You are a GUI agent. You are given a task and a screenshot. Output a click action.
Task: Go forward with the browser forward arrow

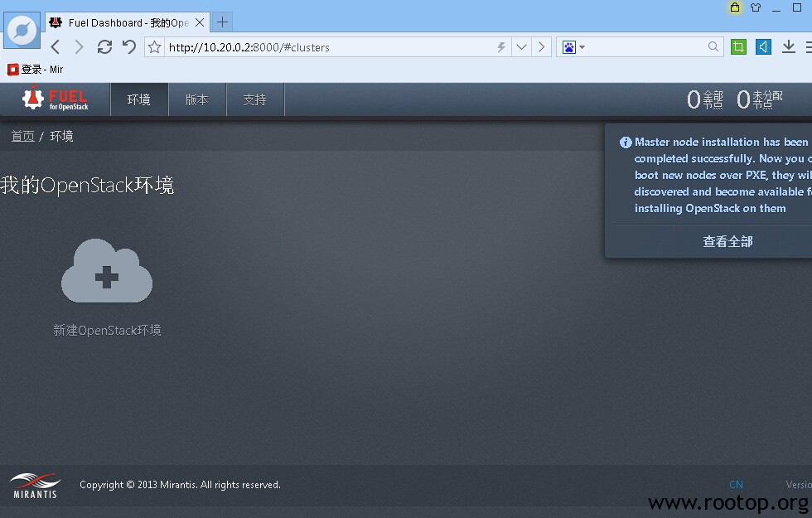tap(79, 47)
